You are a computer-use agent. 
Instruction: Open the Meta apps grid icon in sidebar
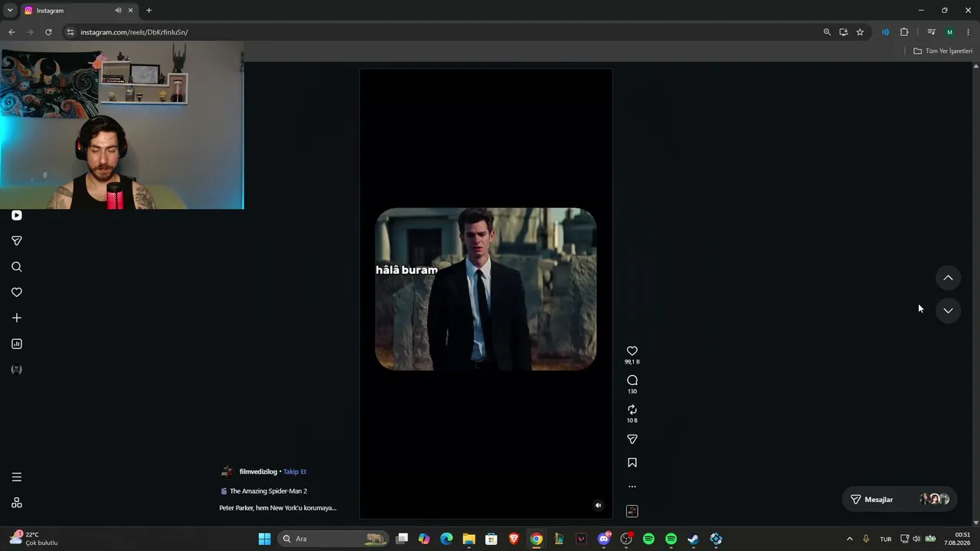coord(17,503)
